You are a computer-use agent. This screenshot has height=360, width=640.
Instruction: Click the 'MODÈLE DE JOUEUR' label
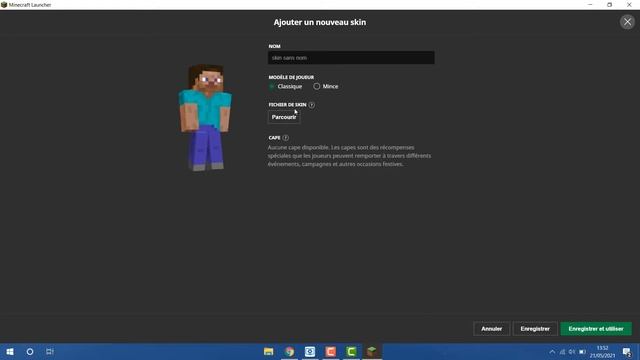click(291, 77)
